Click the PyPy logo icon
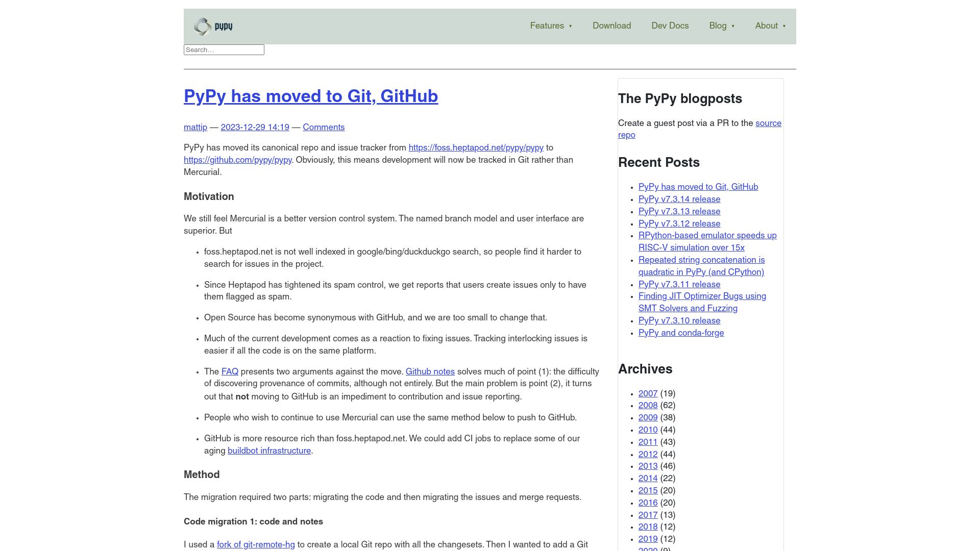The height and width of the screenshot is (551, 980). (213, 27)
